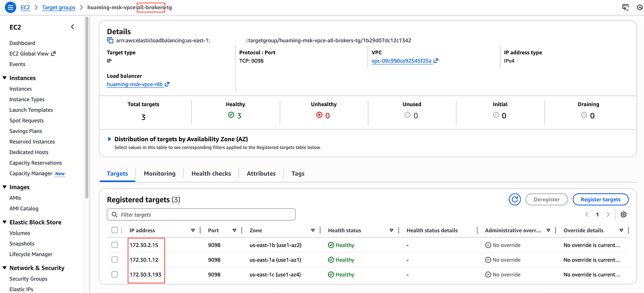
Task: Collapse the Instances sidebar section
Action: [5, 78]
